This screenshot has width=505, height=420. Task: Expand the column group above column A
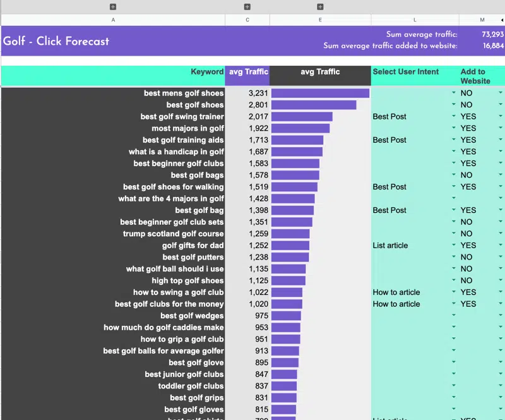coord(113,7)
